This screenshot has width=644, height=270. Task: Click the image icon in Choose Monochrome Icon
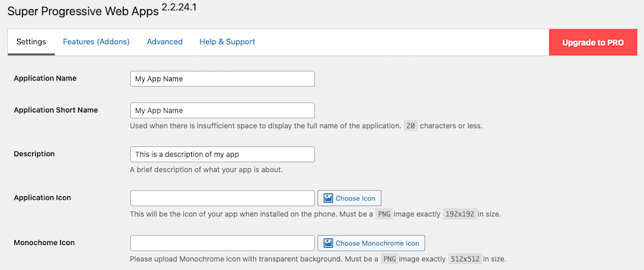pyautogui.click(x=328, y=243)
